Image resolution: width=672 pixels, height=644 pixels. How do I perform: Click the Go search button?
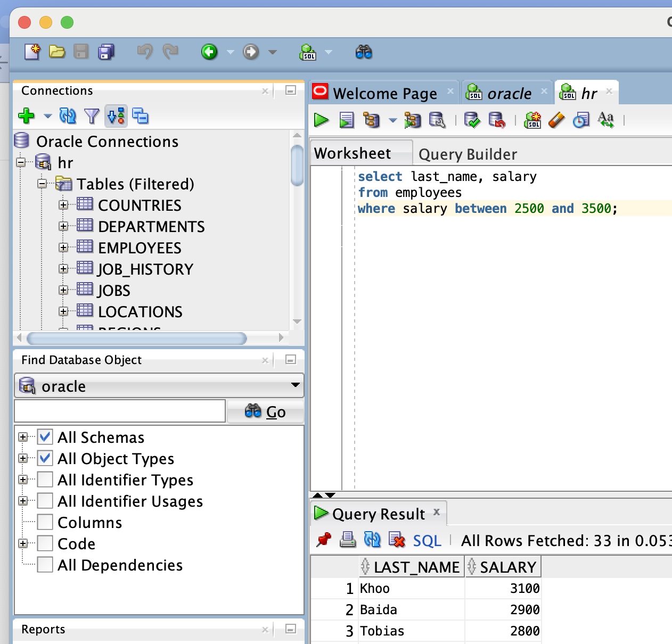click(266, 411)
